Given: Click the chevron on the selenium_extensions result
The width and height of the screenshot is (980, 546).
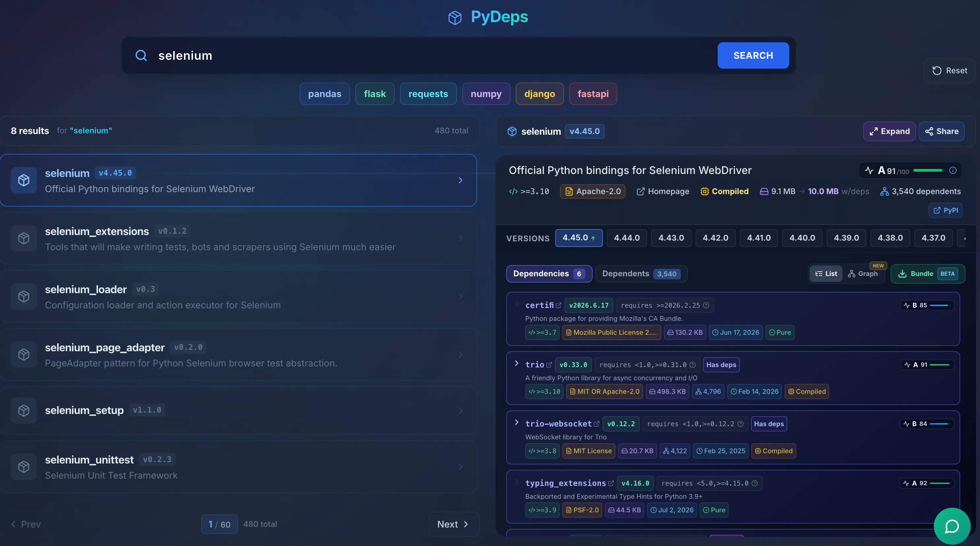Looking at the screenshot, I should pos(460,238).
